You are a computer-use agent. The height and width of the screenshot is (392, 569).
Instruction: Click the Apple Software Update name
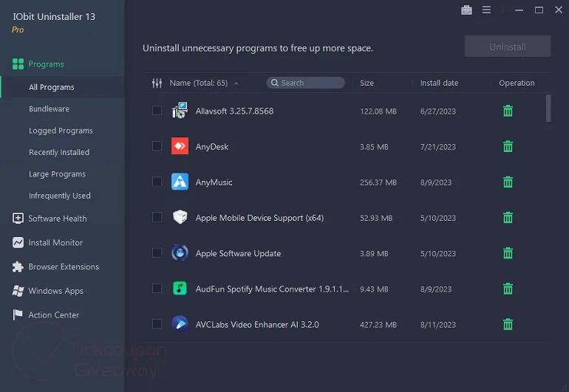[x=238, y=253]
